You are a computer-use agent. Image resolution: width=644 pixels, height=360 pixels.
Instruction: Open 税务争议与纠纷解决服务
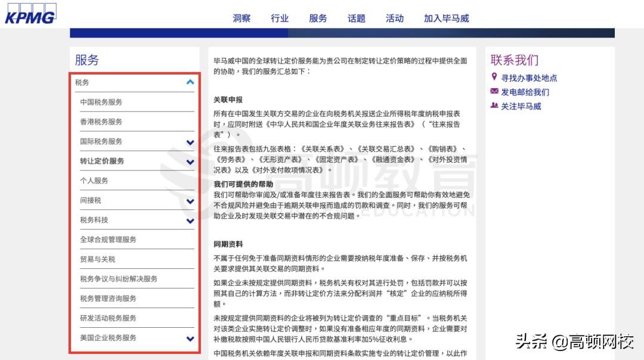click(x=120, y=278)
